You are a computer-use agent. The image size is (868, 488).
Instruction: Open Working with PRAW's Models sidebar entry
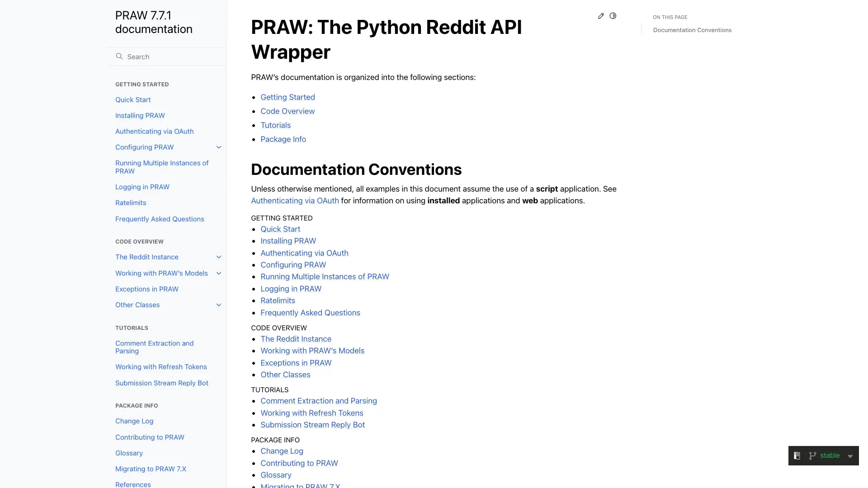pos(161,273)
